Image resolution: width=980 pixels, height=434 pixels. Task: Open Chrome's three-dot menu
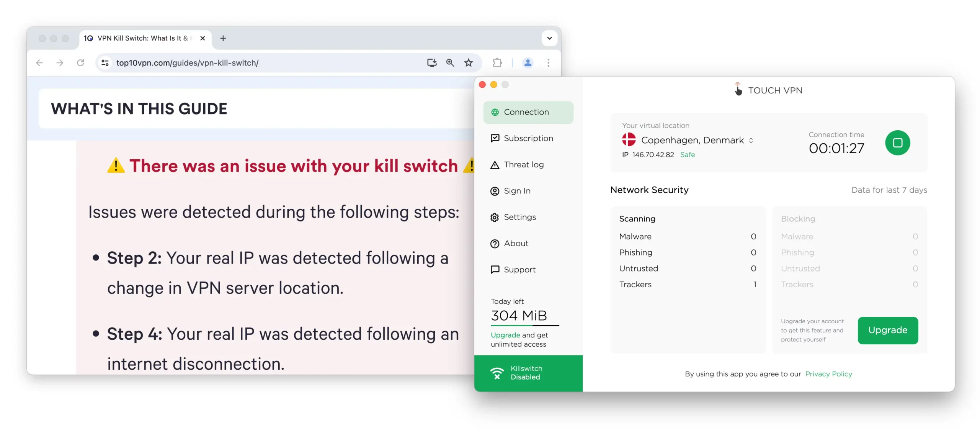549,63
